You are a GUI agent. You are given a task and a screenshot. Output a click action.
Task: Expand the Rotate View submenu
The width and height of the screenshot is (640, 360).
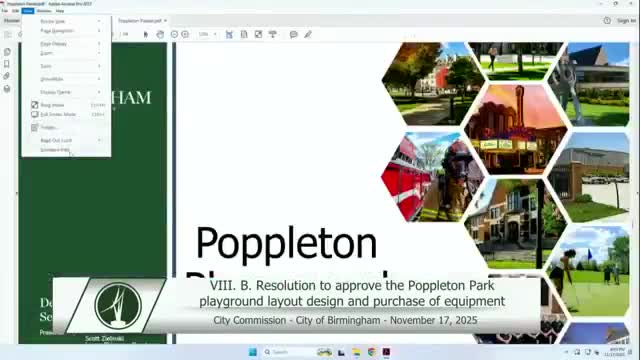tap(66, 21)
